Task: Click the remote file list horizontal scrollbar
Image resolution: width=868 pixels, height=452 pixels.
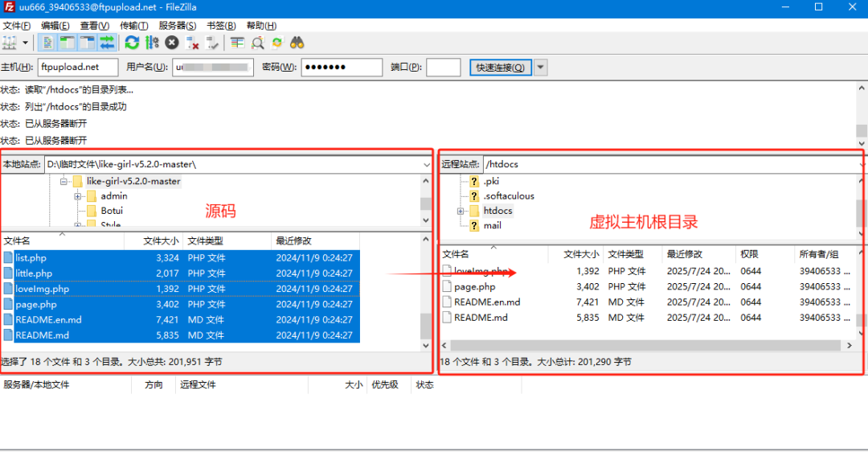Action: [x=643, y=345]
